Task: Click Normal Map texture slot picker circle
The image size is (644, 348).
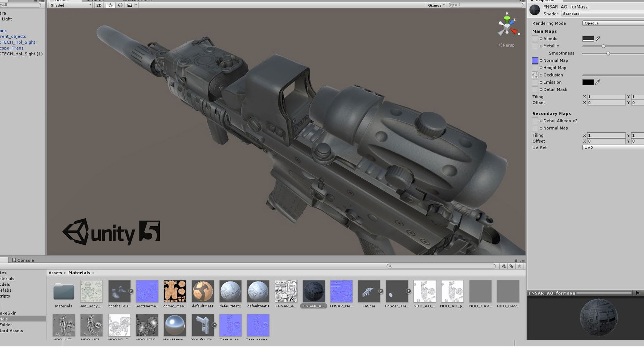Action: coord(541,61)
